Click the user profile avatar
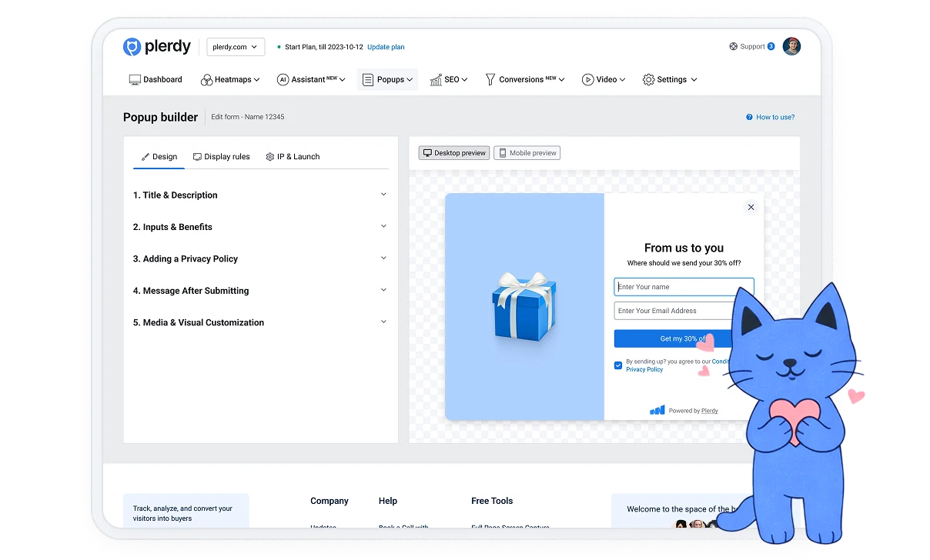Screen dimensions: 930x560 (x=791, y=47)
